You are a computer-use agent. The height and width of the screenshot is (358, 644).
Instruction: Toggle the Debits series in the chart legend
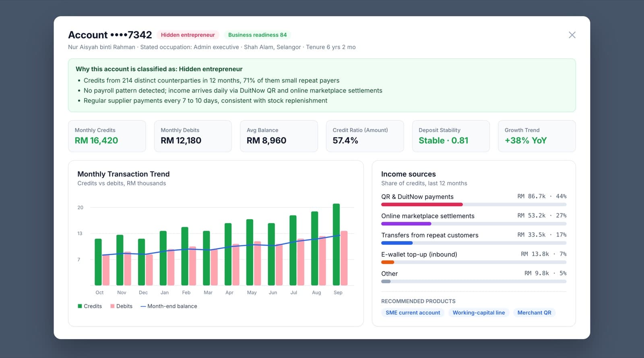122,306
